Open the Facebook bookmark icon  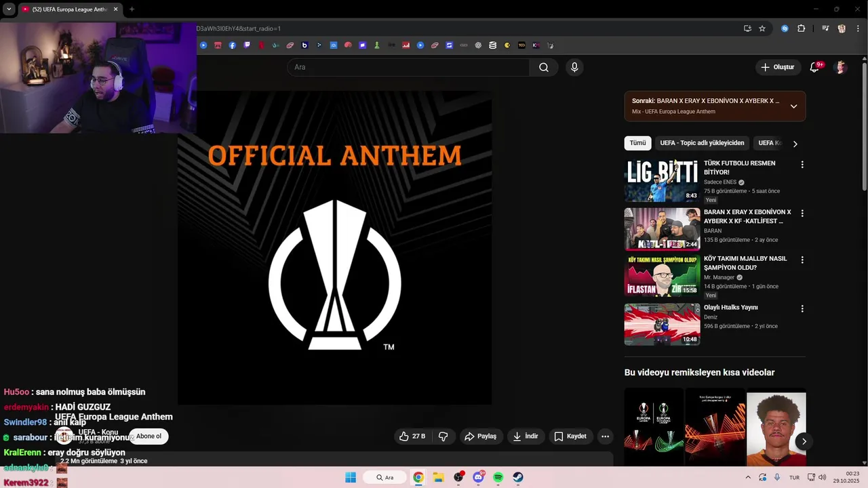point(233,45)
